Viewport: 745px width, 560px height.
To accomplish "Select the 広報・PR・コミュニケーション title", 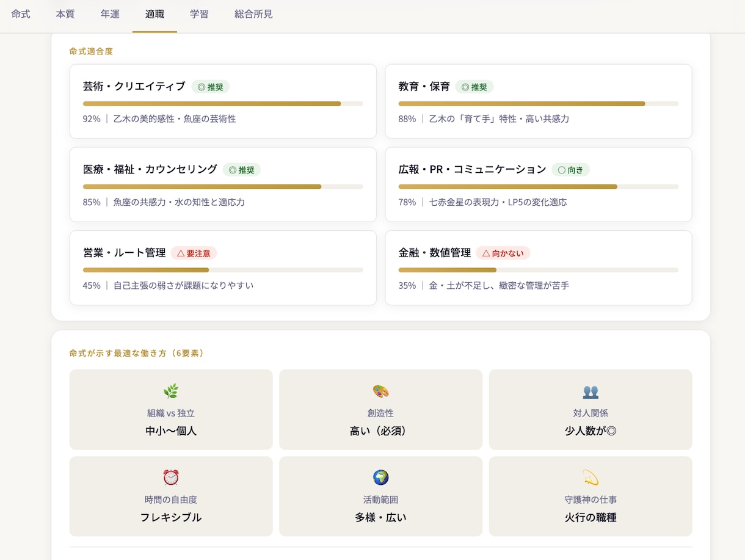I will pos(473,170).
